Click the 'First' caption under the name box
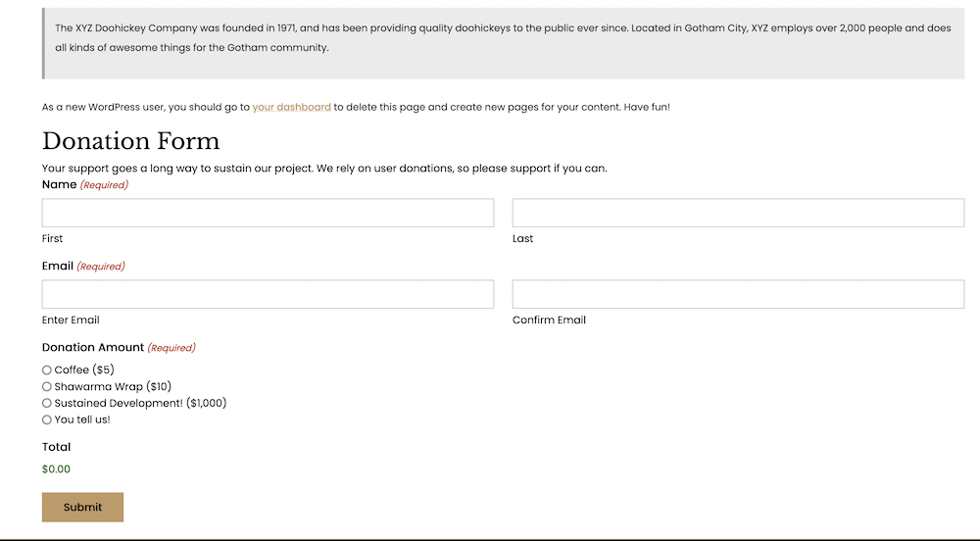 (53, 238)
